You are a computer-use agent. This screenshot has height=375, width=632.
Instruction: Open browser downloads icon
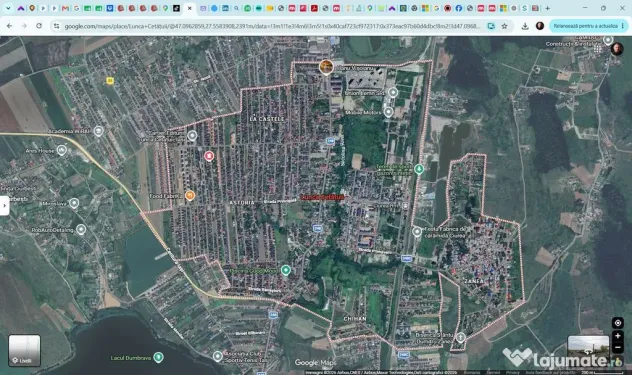pos(525,26)
